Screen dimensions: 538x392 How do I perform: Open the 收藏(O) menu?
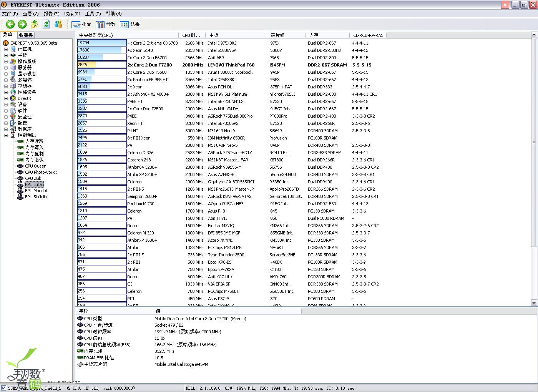coord(72,14)
